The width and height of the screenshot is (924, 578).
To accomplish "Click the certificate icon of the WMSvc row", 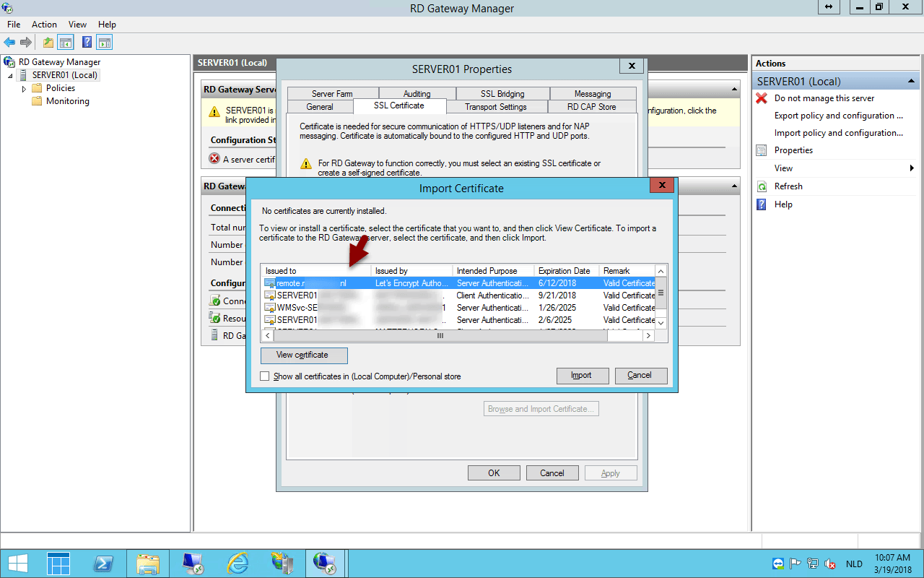I will tap(270, 308).
